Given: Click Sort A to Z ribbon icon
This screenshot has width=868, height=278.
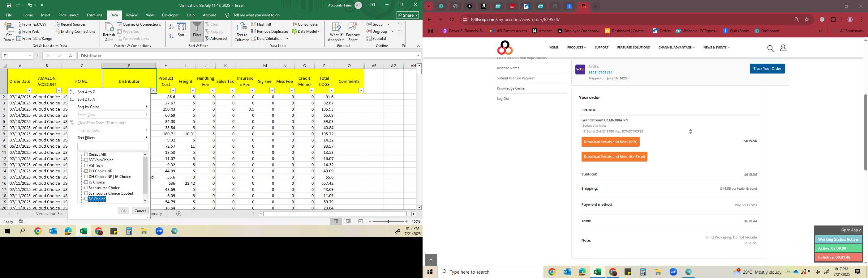Looking at the screenshot, I should pyautogui.click(x=171, y=26).
